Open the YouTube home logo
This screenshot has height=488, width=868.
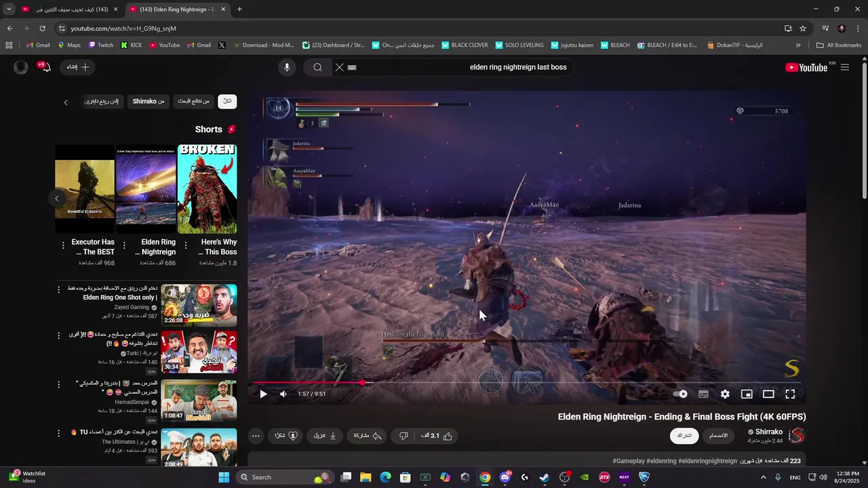(806, 67)
